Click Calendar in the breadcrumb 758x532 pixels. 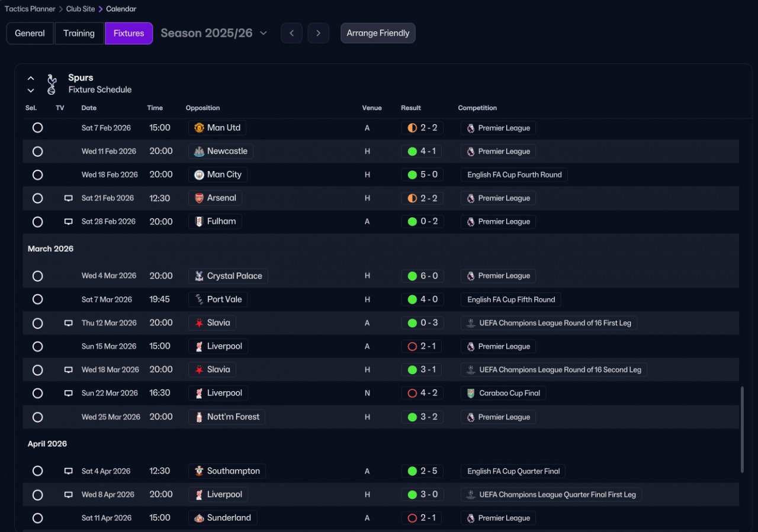point(121,9)
